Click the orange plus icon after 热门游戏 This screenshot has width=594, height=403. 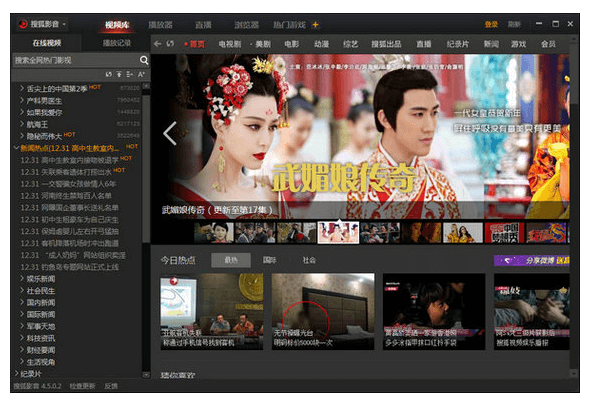tap(315, 25)
